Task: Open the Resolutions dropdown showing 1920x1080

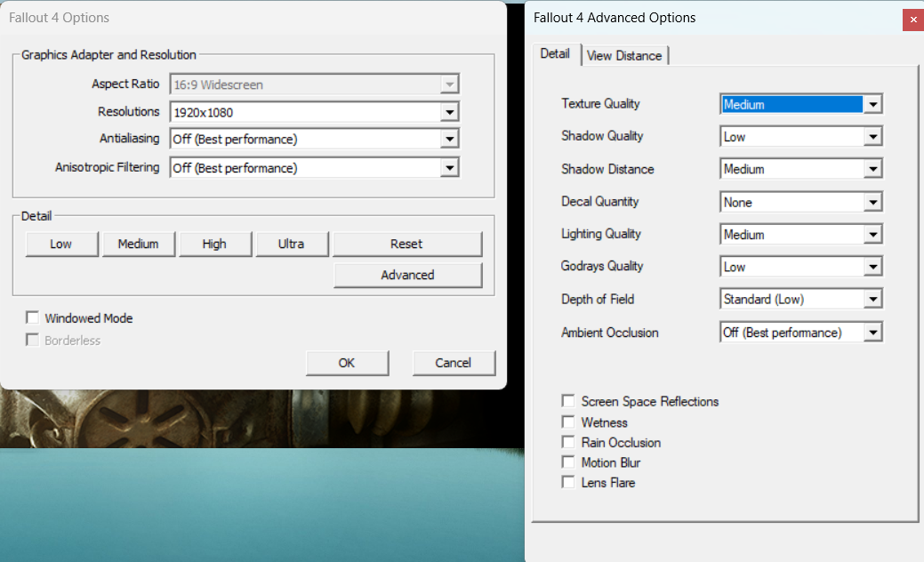Action: click(x=314, y=112)
